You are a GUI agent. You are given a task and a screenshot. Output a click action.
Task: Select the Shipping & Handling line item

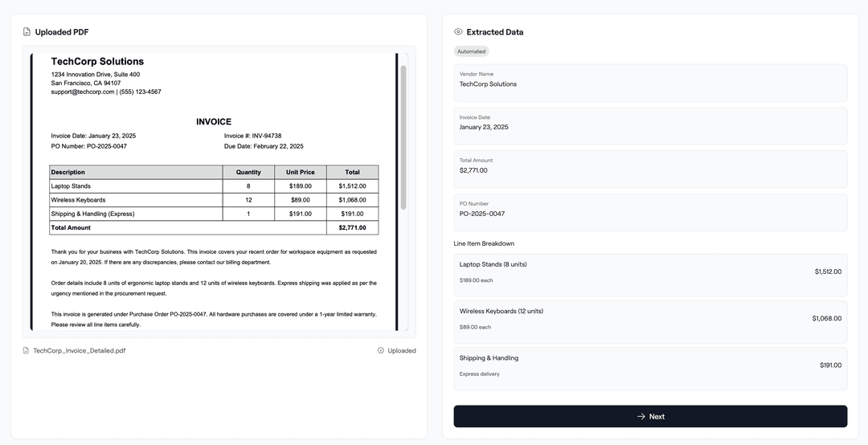point(649,365)
